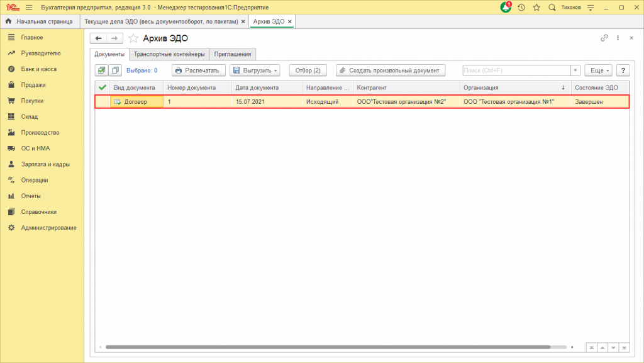This screenshot has width=644, height=363.
Task: Click the Администрирование gear icon
Action: (11, 228)
